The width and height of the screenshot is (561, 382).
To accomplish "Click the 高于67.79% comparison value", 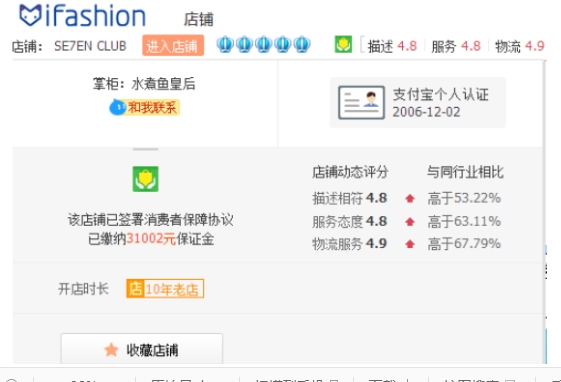I will pyautogui.click(x=464, y=244).
